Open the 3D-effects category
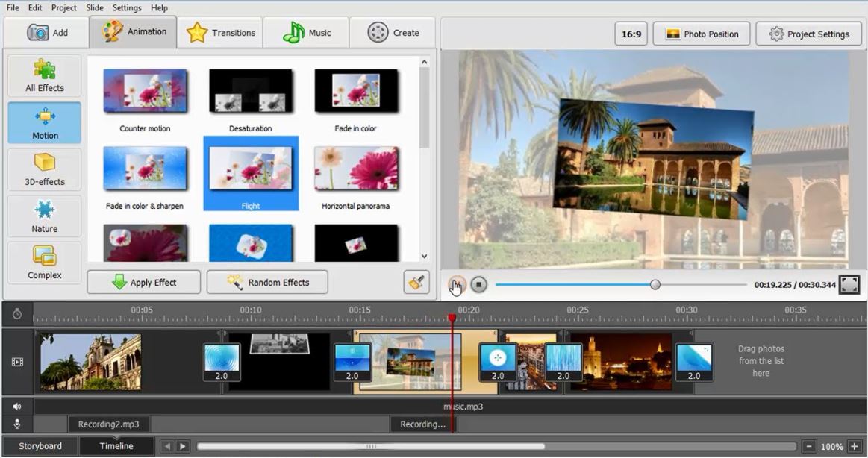The height and width of the screenshot is (458, 868). tap(43, 169)
